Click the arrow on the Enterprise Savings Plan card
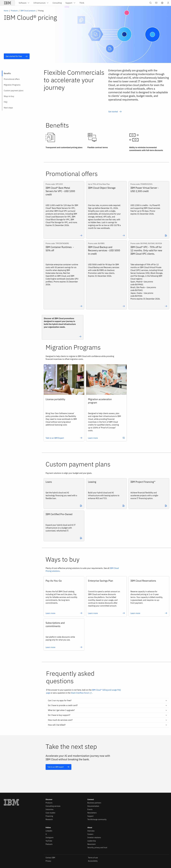Image resolution: width=171 pixels, height=868 pixels. (123, 613)
